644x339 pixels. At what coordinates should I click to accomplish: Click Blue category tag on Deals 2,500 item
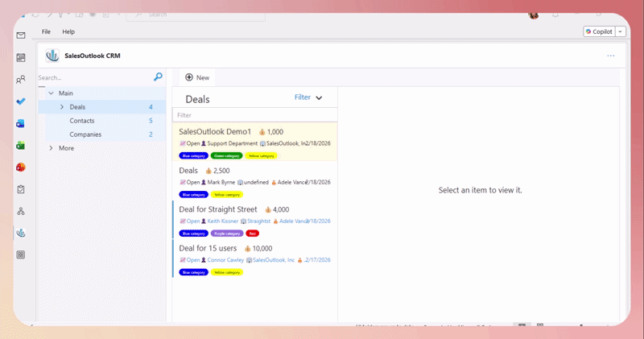pos(194,195)
